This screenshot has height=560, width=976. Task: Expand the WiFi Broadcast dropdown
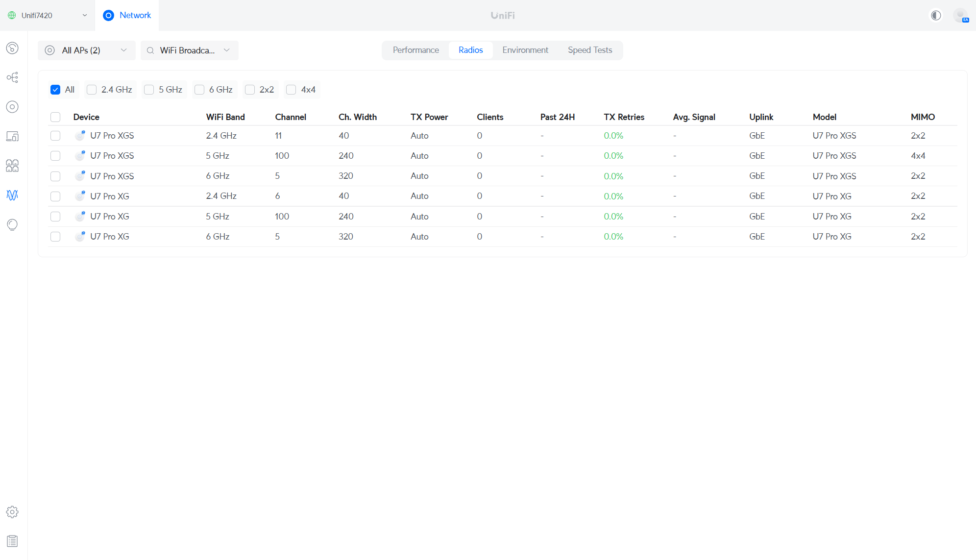pyautogui.click(x=190, y=50)
